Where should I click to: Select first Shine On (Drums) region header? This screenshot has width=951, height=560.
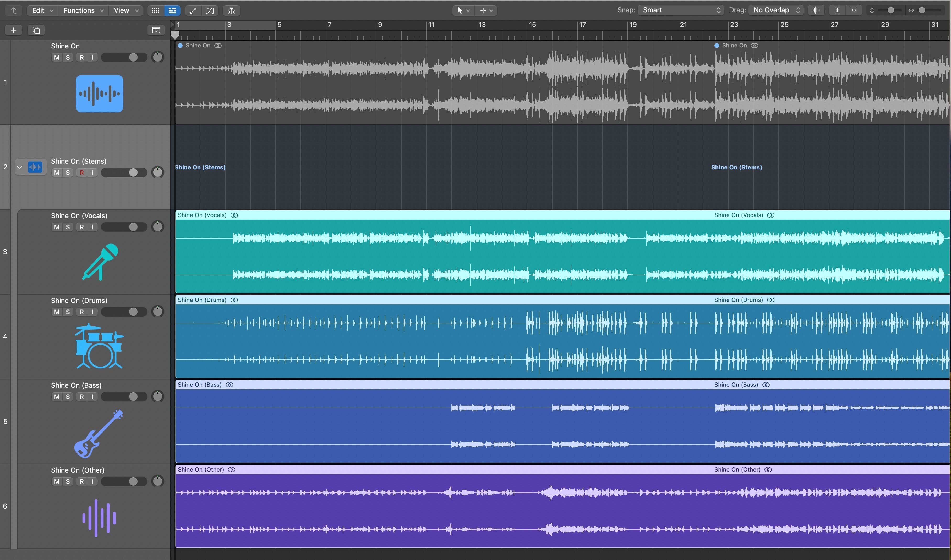pos(443,300)
